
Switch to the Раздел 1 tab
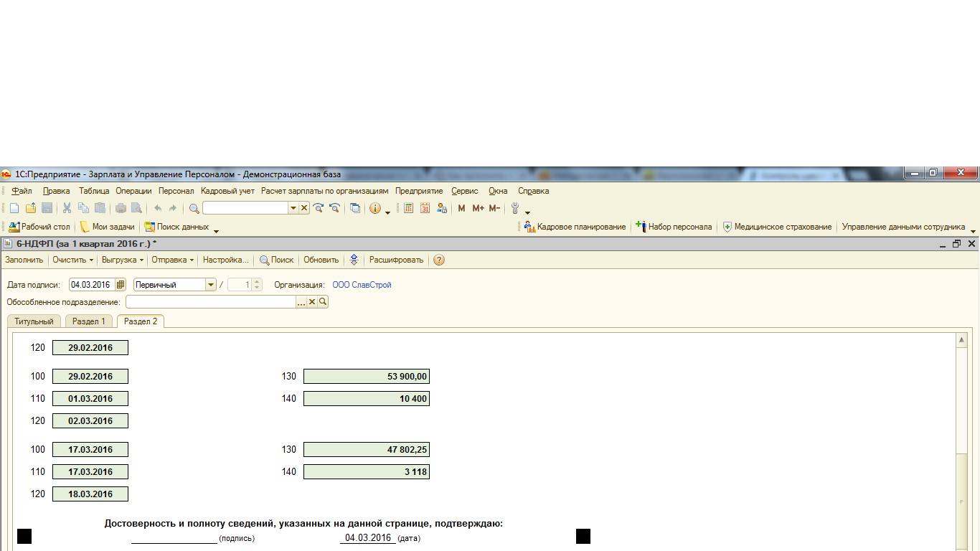coord(89,321)
